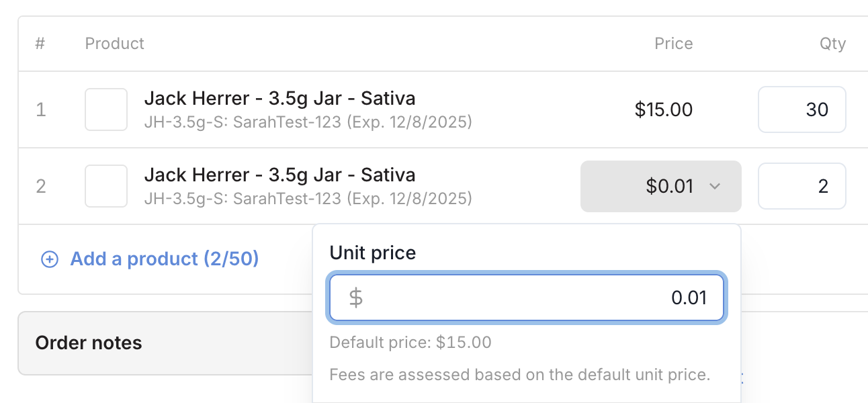
Task: Select the Order notes section header
Action: [89, 343]
